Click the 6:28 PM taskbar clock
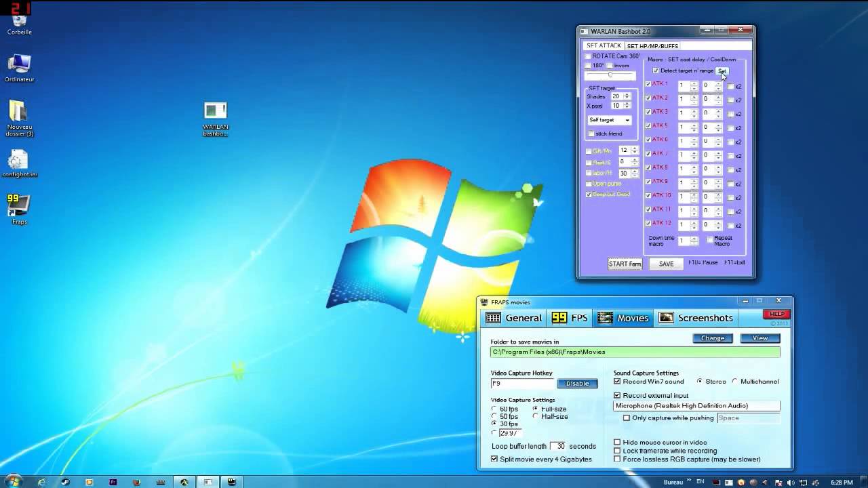 coord(842,482)
